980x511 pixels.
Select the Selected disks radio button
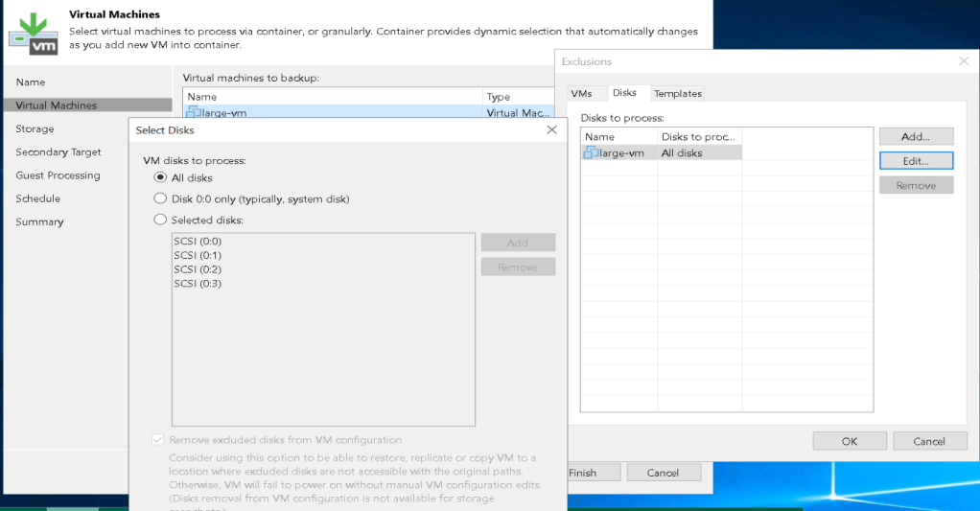pyautogui.click(x=161, y=221)
